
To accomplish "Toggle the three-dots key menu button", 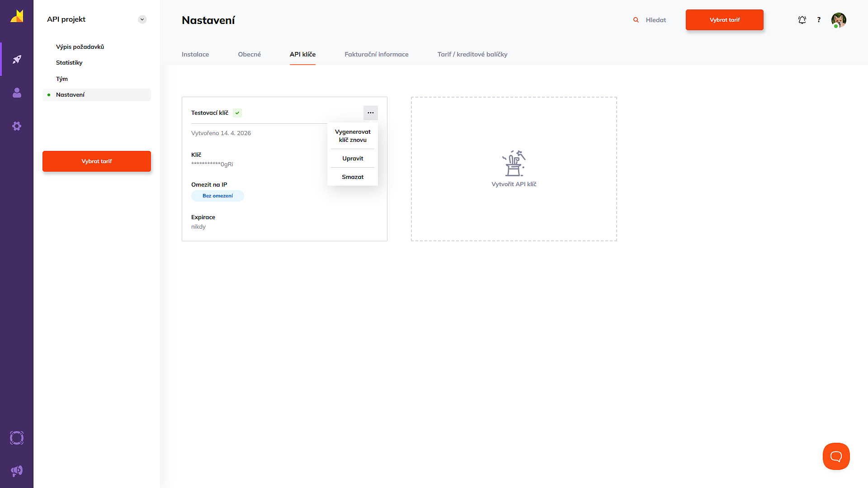I will pos(370,113).
